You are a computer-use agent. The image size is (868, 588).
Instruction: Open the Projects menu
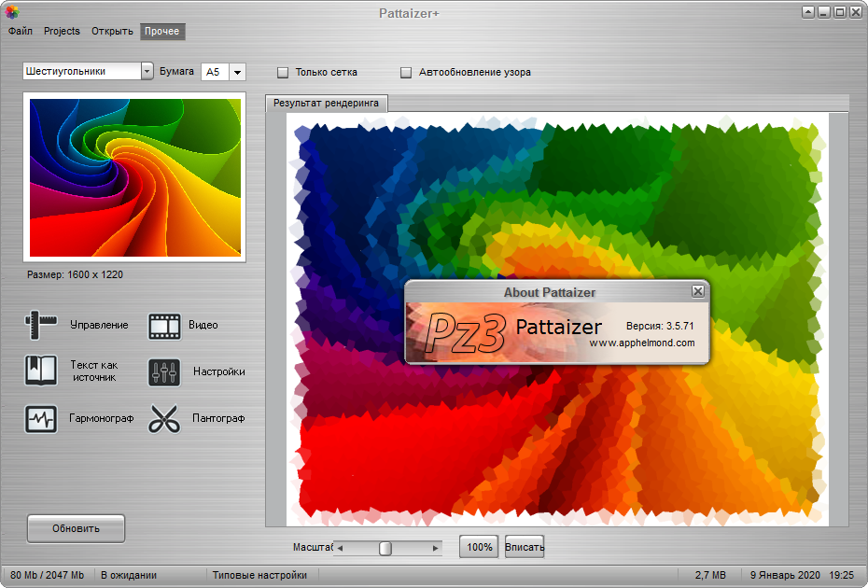coord(62,31)
